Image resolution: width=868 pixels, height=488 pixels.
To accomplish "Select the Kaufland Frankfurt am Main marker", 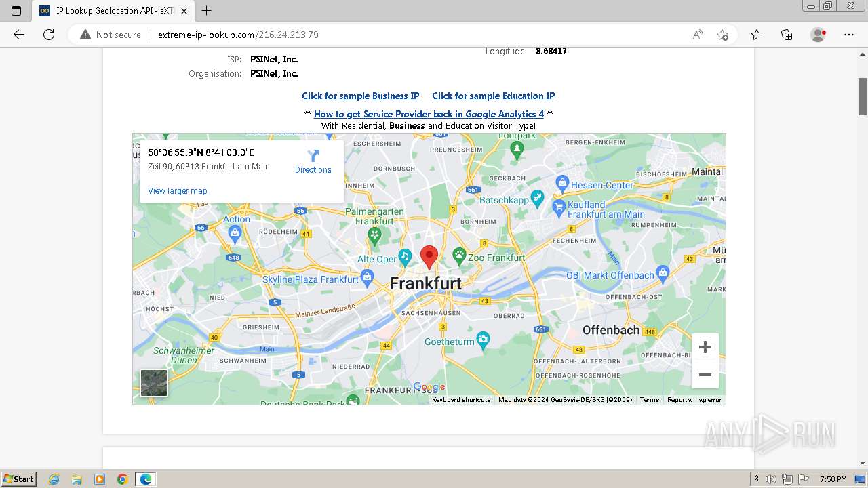I will tap(559, 206).
